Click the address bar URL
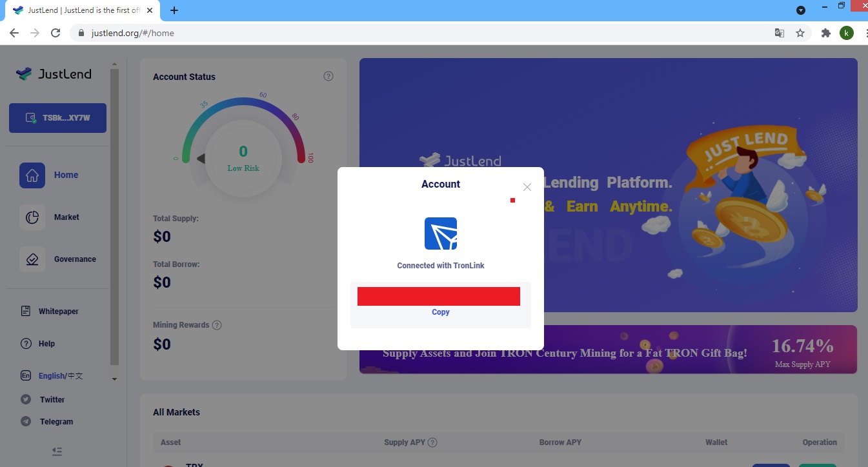 coord(133,33)
